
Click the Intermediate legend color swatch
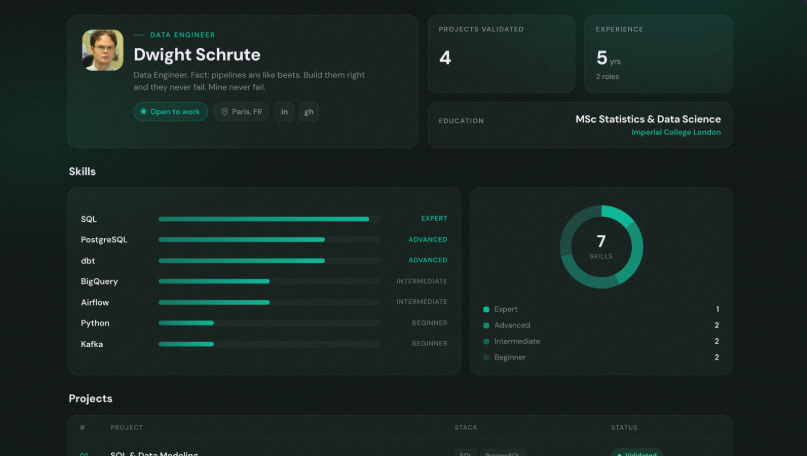click(x=486, y=341)
